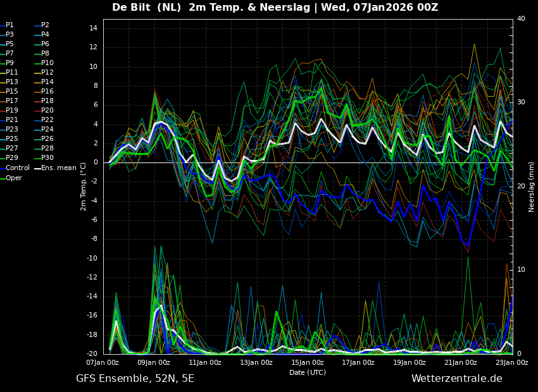Screen dimensions: 538x392
Task: Select the P20 legend entry
Action: tap(44, 111)
